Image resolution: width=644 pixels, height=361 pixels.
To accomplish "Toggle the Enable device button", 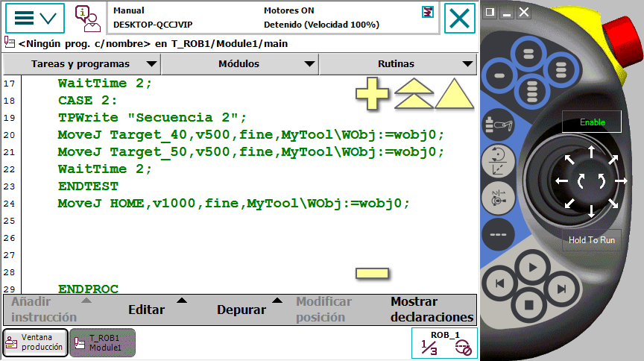I will tap(592, 122).
